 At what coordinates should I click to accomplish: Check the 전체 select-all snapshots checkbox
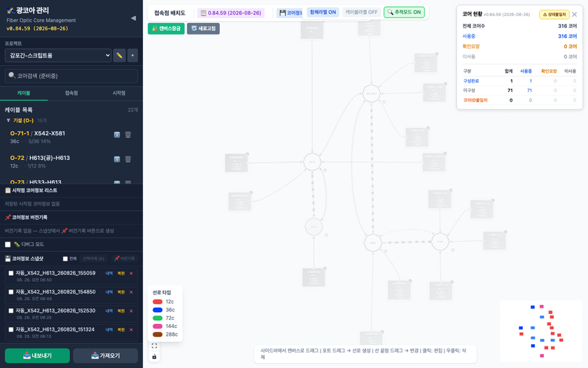pyautogui.click(x=65, y=259)
